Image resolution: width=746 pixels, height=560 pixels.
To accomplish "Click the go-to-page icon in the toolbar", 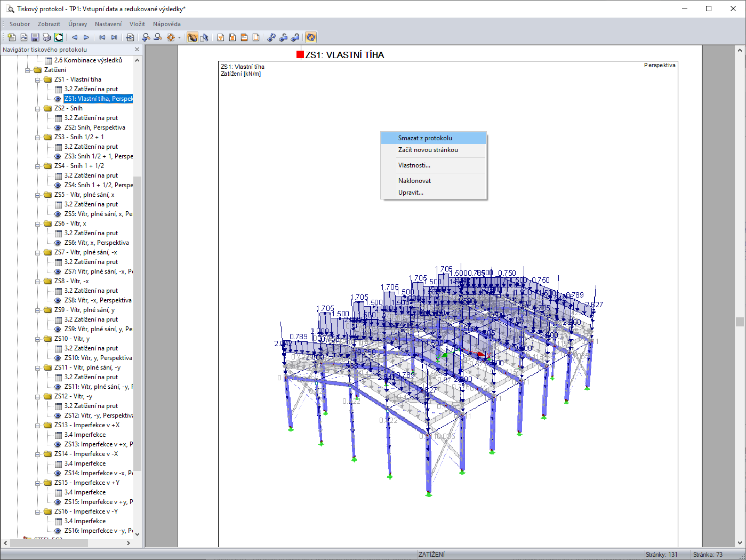I will click(130, 37).
